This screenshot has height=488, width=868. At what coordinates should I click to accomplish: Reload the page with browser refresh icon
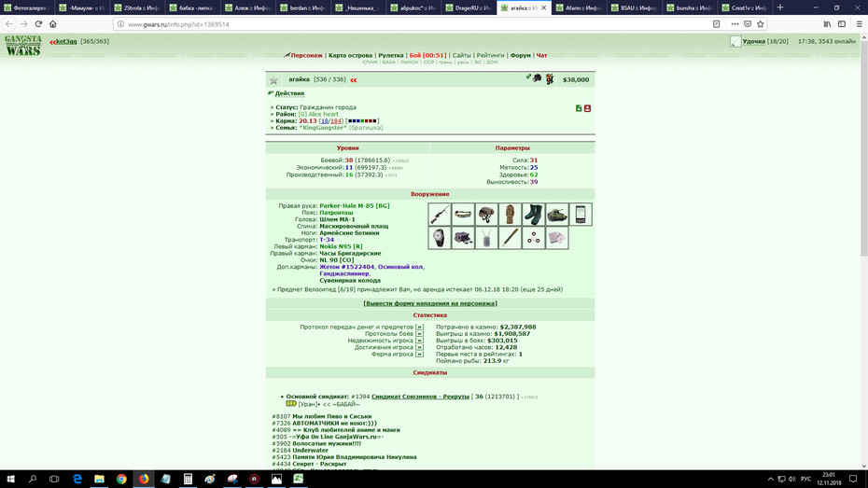coord(38,23)
